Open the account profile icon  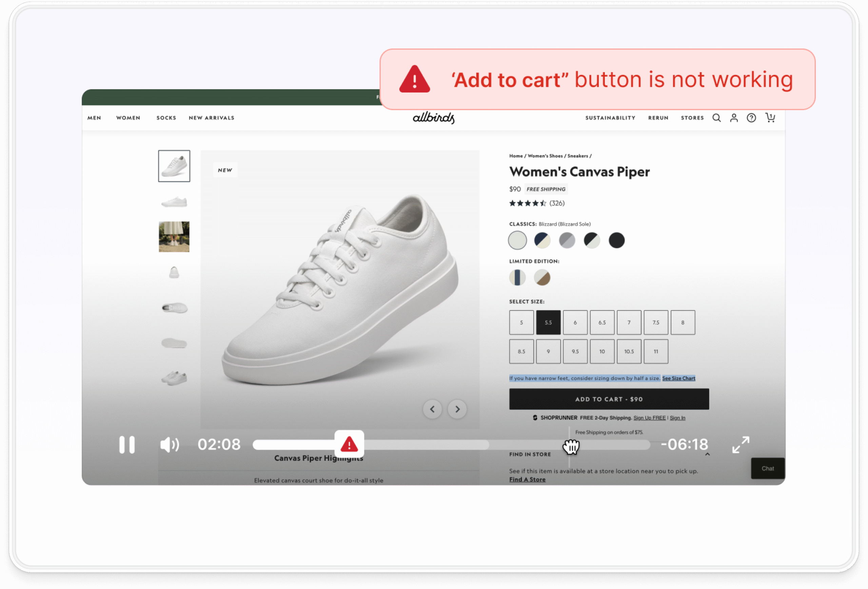(x=734, y=118)
